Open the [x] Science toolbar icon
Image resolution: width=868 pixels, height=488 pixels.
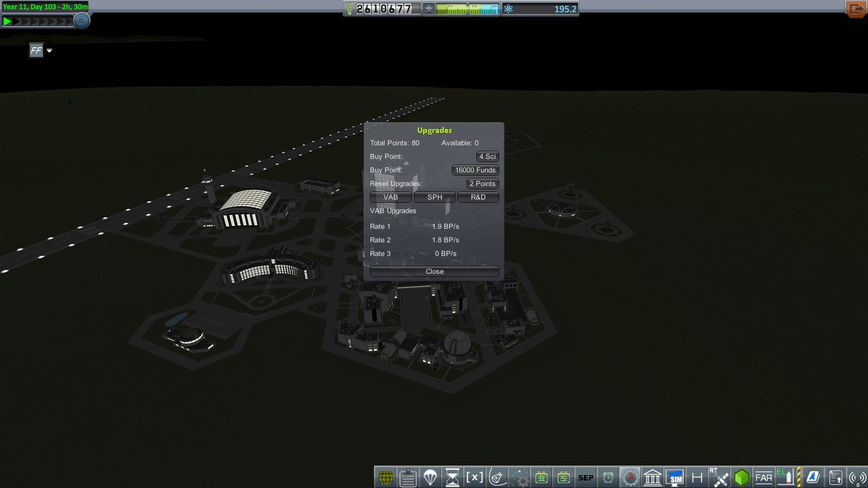pos(475,478)
